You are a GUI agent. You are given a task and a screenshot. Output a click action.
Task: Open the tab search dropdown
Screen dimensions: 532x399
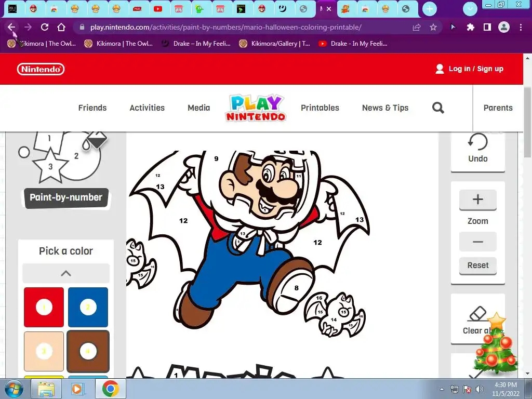click(470, 9)
